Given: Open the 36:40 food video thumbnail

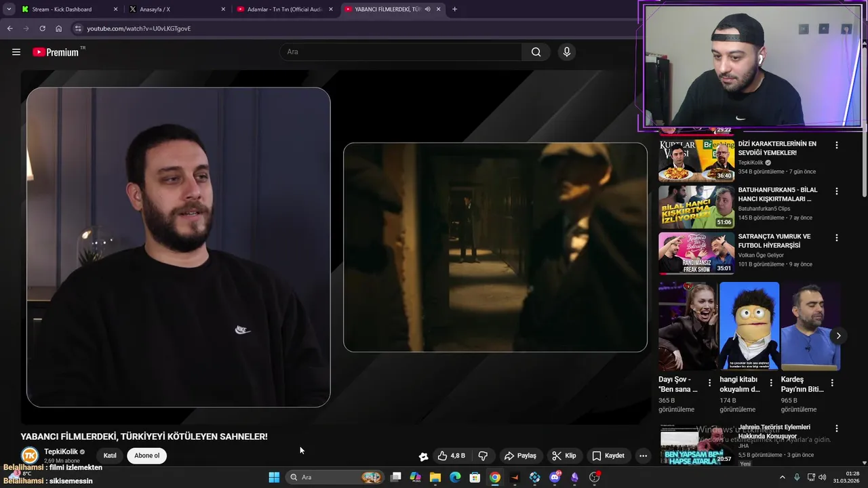Looking at the screenshot, I should tap(696, 161).
